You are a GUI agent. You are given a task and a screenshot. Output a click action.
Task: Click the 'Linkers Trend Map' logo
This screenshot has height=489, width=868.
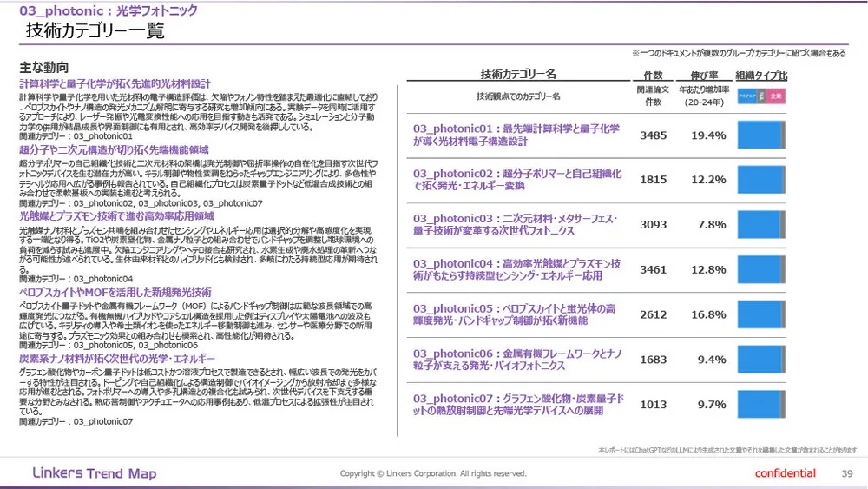(94, 473)
